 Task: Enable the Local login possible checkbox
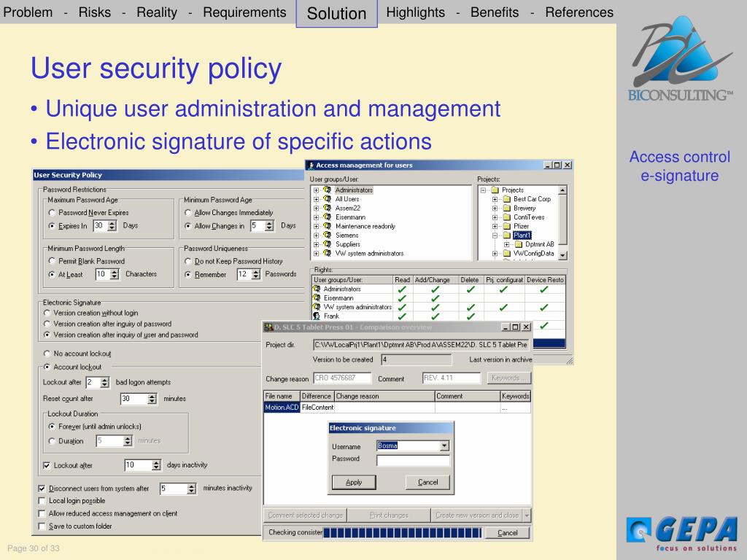click(x=42, y=501)
